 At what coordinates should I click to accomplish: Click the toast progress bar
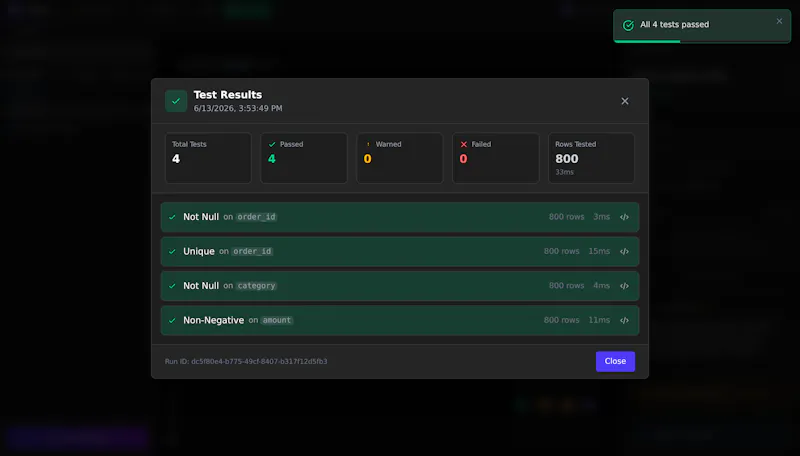point(702,41)
